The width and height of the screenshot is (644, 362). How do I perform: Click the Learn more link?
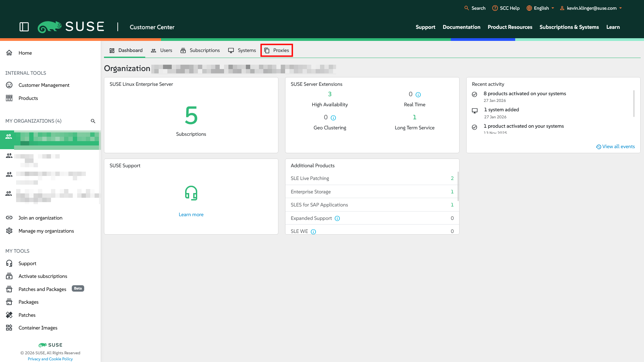point(191,215)
